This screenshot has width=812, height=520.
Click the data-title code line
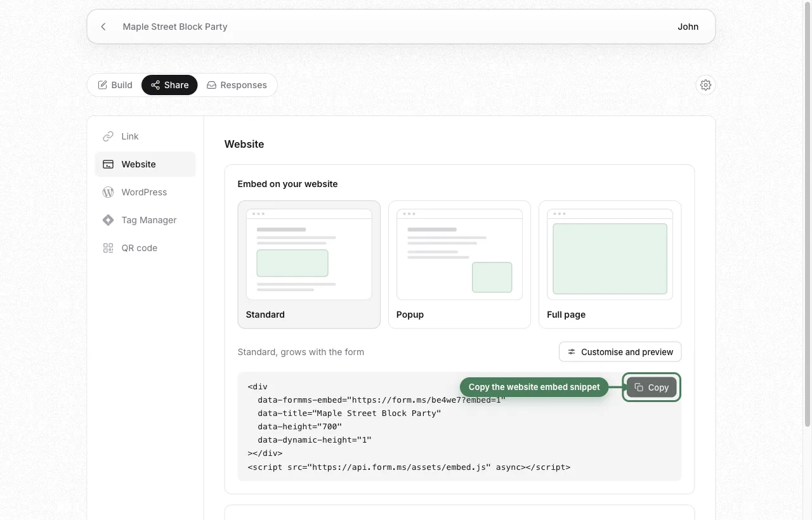click(x=350, y=413)
